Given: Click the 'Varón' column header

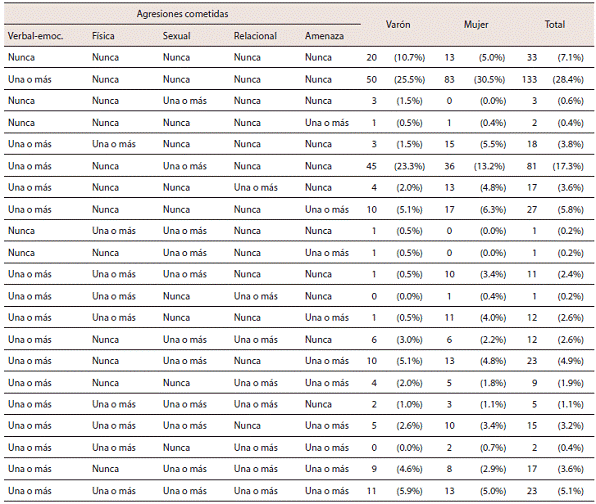Looking at the screenshot, I should click(398, 25).
